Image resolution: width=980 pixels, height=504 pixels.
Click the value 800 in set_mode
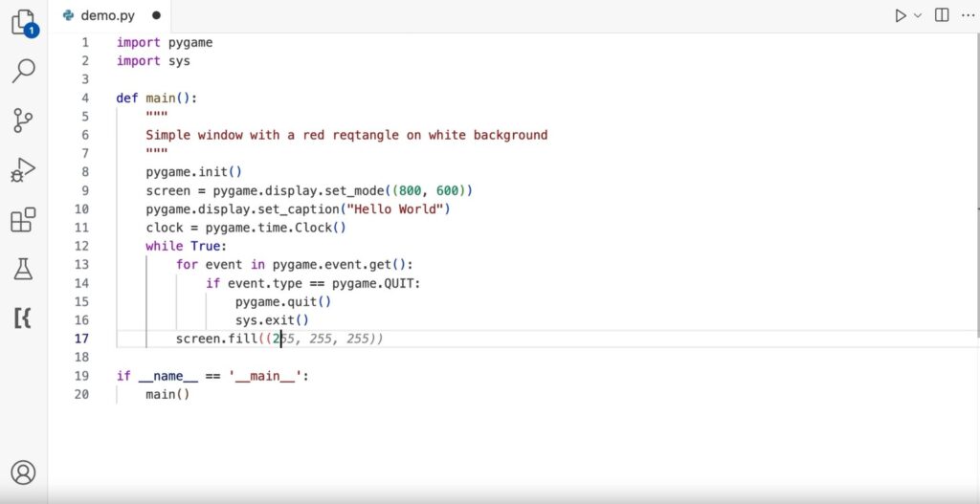click(410, 190)
